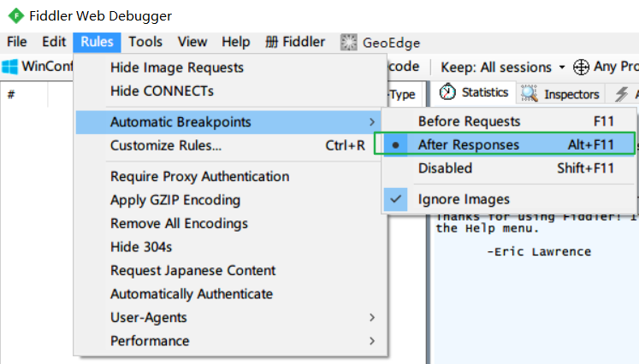
Task: Click the lightning bolt tab icon
Action: (622, 94)
